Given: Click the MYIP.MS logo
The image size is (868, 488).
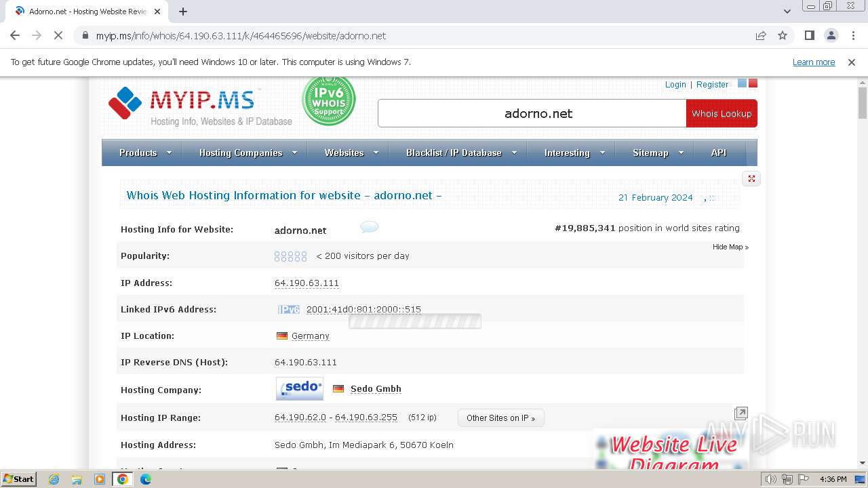Looking at the screenshot, I should pyautogui.click(x=200, y=106).
